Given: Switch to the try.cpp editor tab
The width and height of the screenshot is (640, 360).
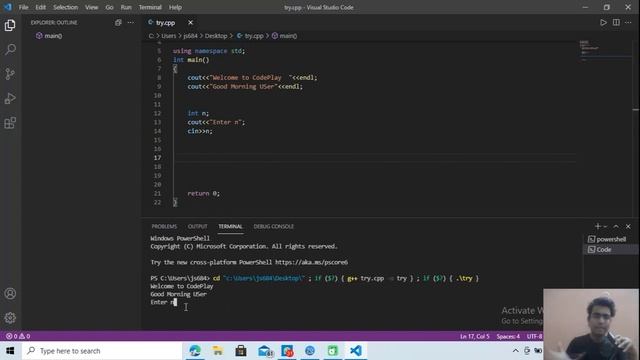Looking at the screenshot, I should coord(165,22).
